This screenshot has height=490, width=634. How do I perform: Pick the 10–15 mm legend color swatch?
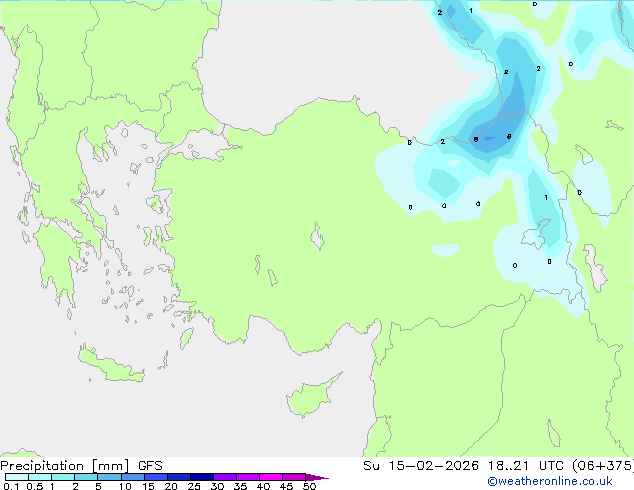point(133,477)
